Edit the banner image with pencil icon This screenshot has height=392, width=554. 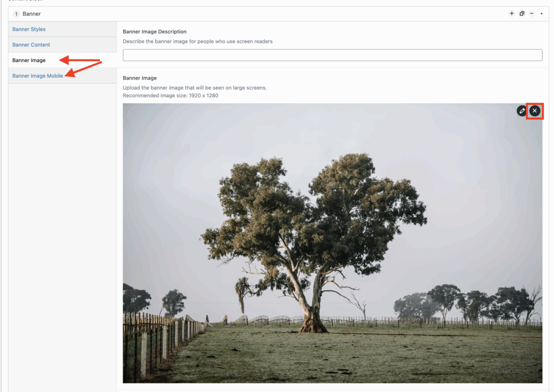[522, 111]
